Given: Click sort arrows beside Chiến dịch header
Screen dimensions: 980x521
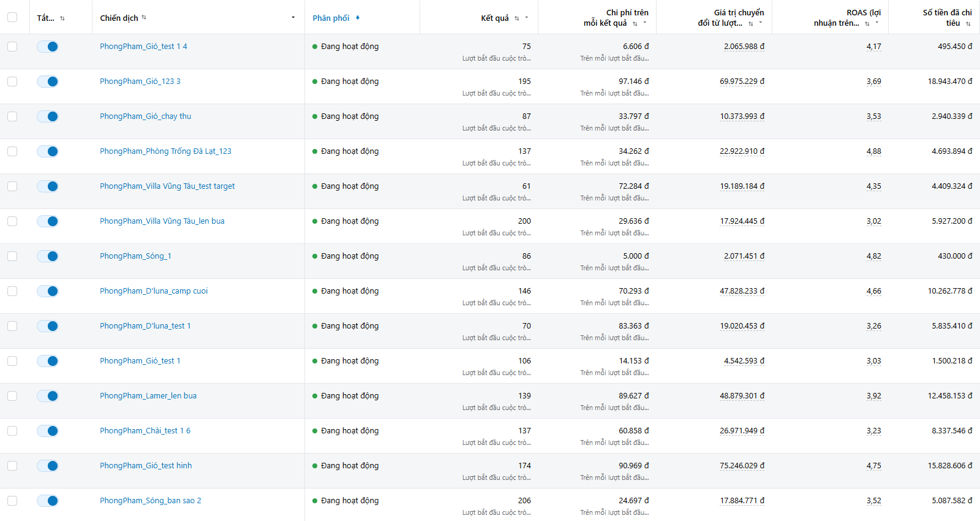Looking at the screenshot, I should [x=144, y=17].
